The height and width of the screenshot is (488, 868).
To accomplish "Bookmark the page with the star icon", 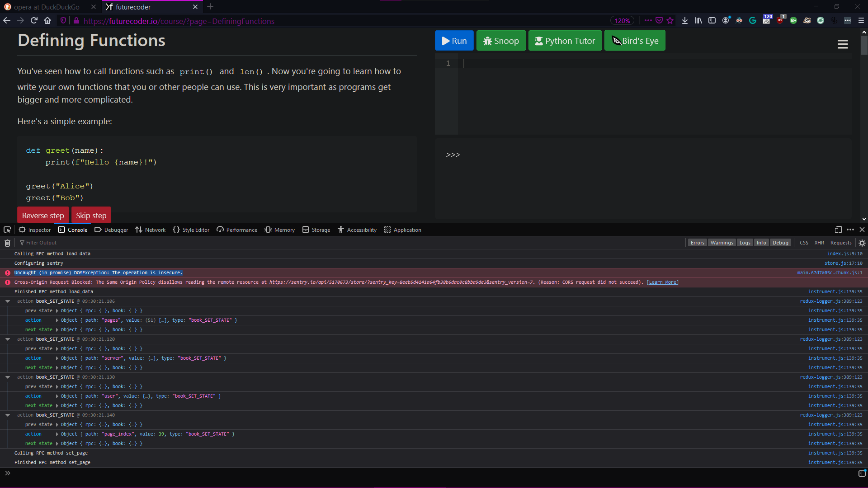I will pyautogui.click(x=671, y=20).
